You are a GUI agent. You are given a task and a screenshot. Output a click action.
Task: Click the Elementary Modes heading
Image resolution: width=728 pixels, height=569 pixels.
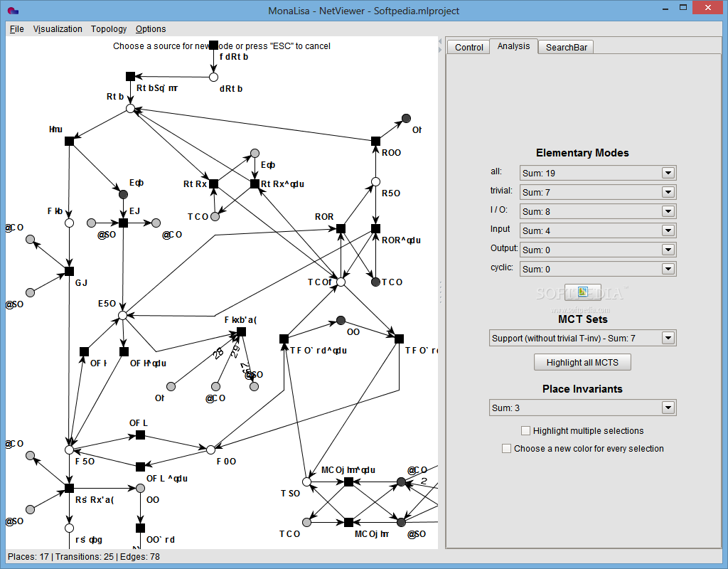pyautogui.click(x=582, y=153)
